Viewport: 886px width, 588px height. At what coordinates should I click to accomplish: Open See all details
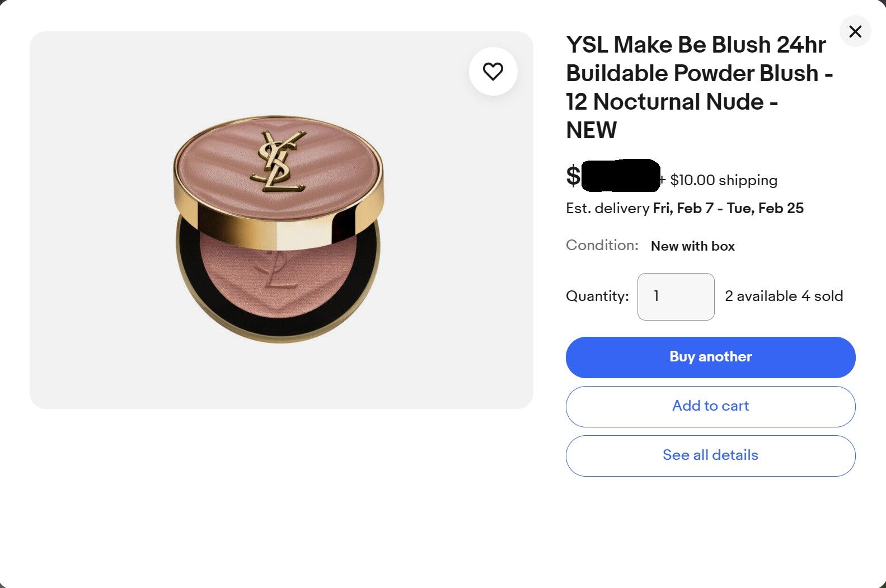coord(710,455)
